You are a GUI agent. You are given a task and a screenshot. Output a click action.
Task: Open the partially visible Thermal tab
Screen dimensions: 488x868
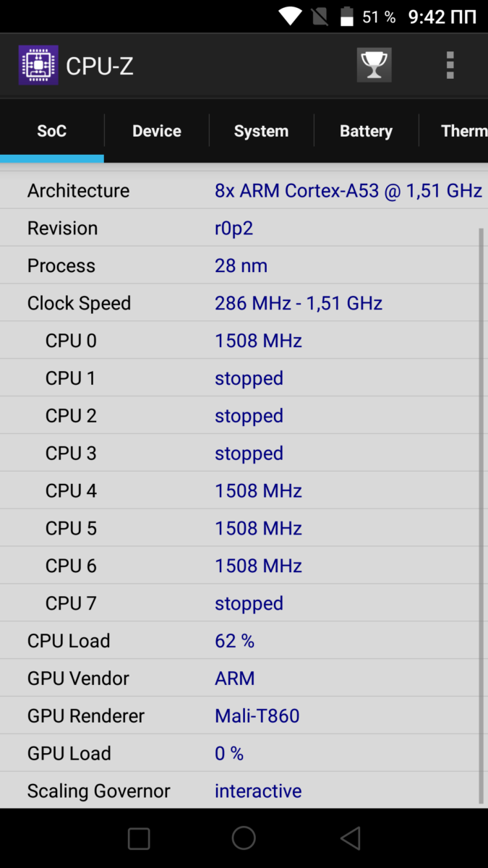click(463, 131)
